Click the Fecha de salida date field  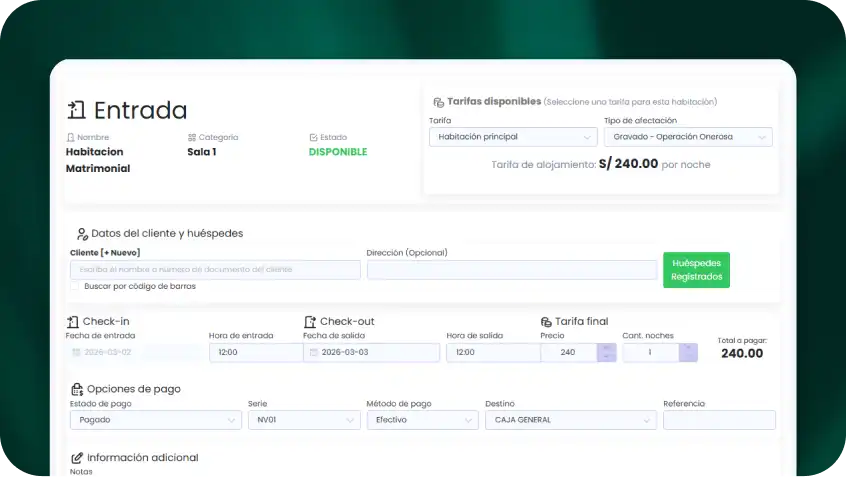pyautogui.click(x=371, y=352)
